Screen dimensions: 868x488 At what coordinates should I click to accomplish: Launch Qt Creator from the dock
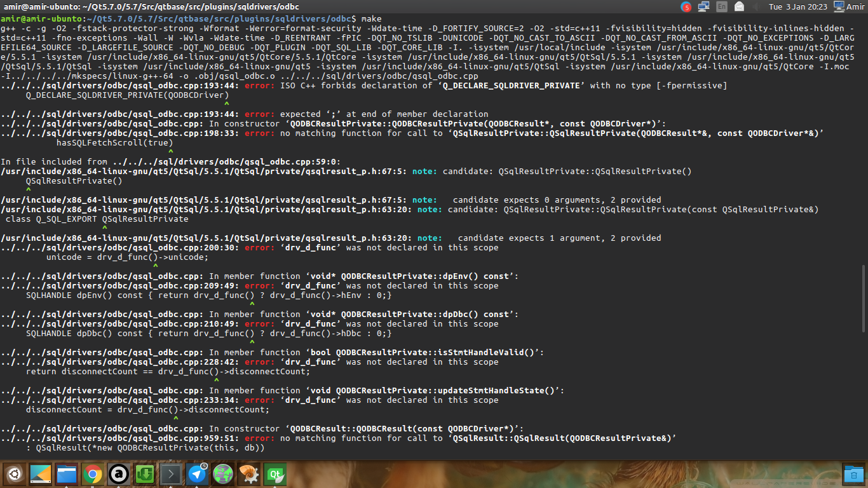[x=275, y=474]
